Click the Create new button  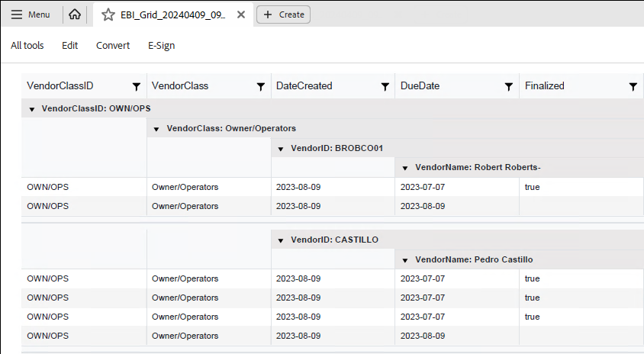[283, 14]
